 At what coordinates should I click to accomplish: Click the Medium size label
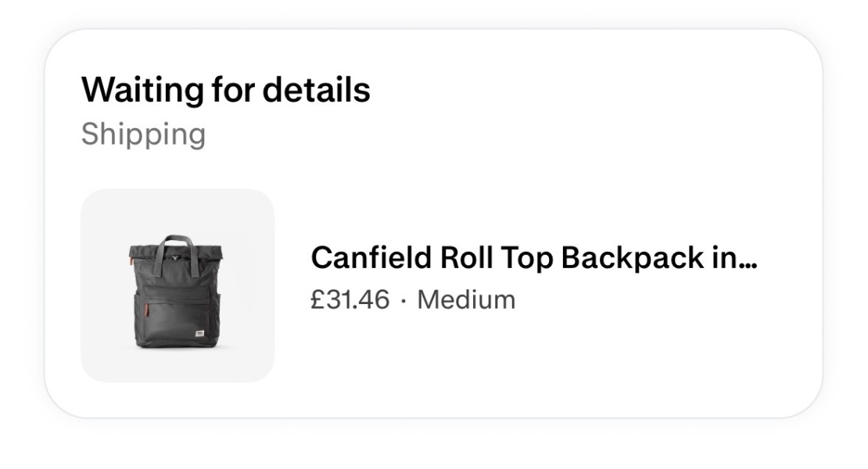[x=466, y=299]
